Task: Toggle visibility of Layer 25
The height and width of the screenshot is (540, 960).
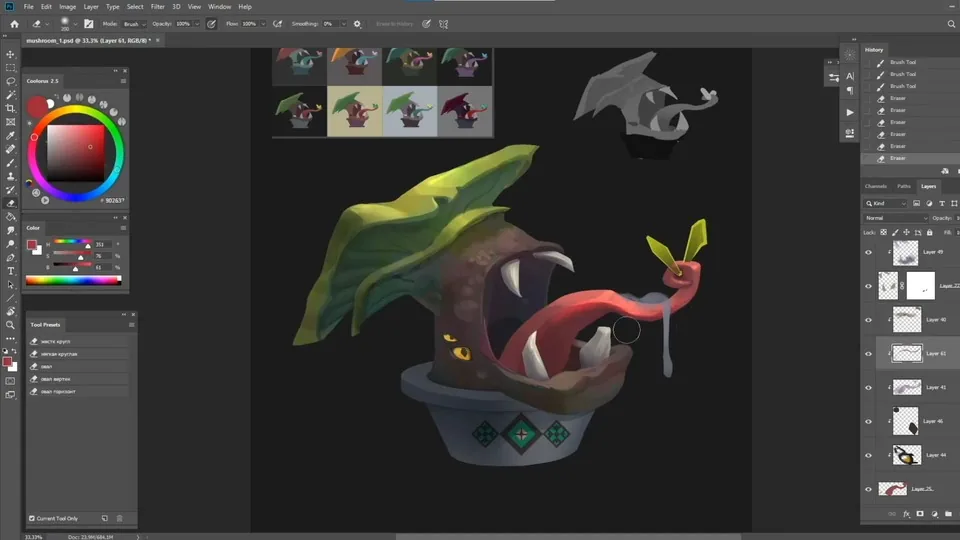Action: click(x=868, y=489)
